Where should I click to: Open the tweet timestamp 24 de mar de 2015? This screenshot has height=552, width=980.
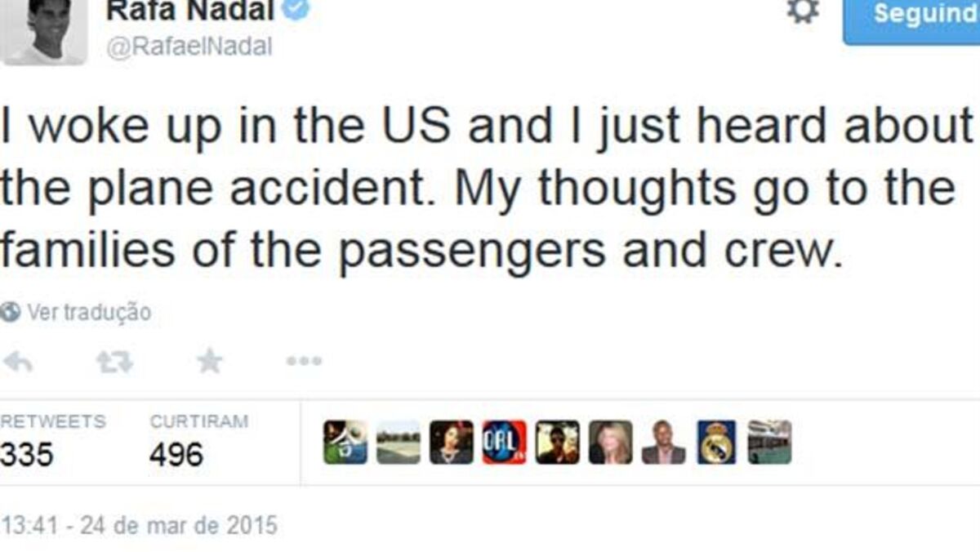[x=139, y=525]
